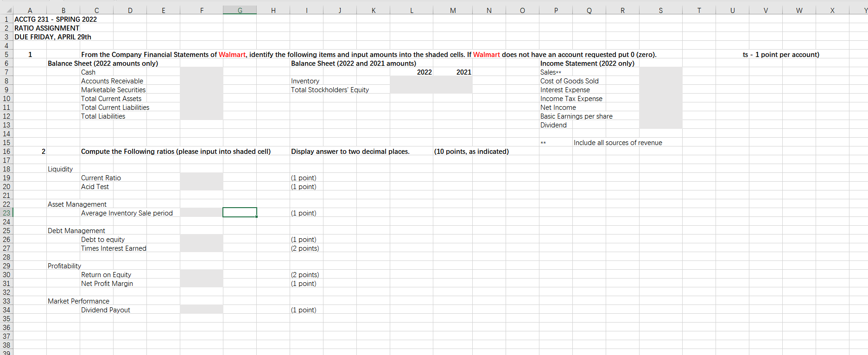Click shaded Times Interest Earned cell
This screenshot has height=355, width=868.
click(201, 248)
